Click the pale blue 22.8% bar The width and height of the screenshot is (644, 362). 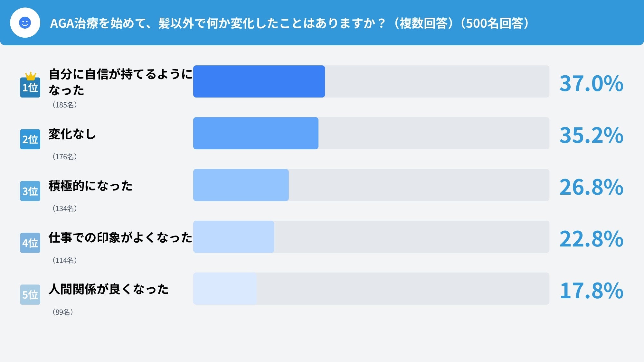click(233, 237)
